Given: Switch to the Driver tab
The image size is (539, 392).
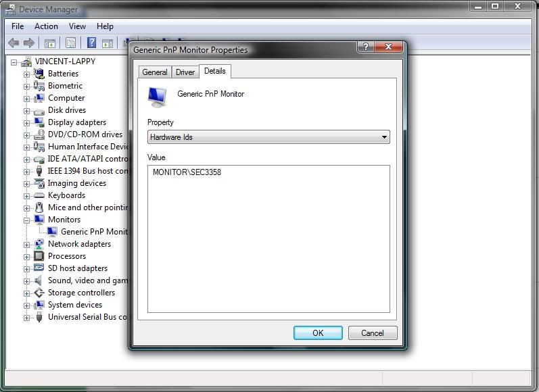Looking at the screenshot, I should (185, 72).
